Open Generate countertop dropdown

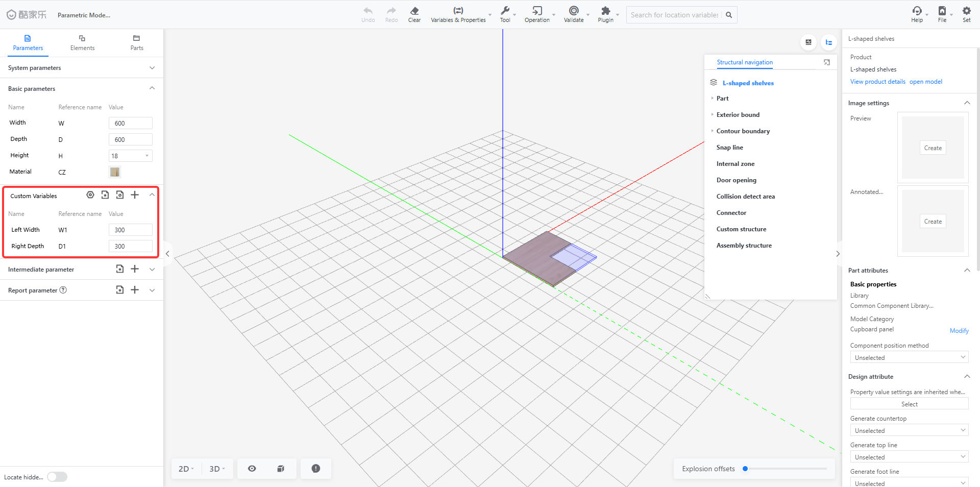[x=909, y=430]
